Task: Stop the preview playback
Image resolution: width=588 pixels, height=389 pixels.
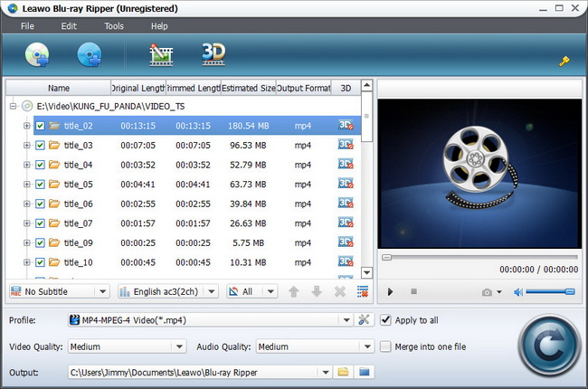Action: tap(413, 291)
